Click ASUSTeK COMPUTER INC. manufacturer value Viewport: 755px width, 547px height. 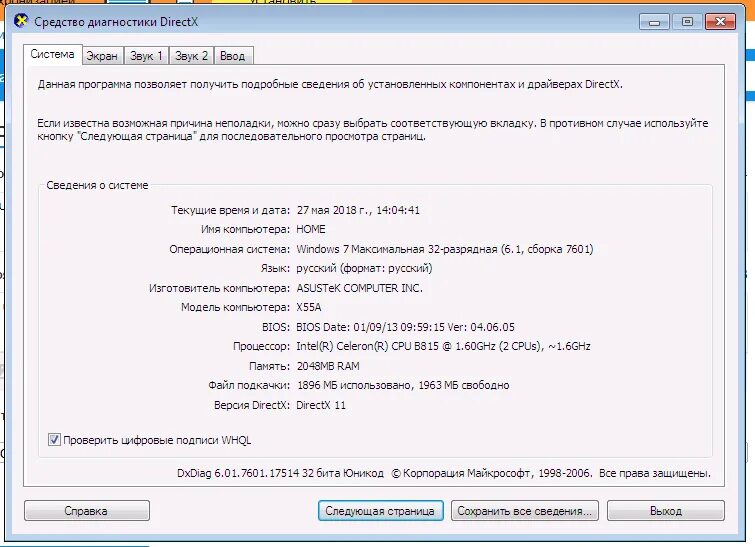360,288
